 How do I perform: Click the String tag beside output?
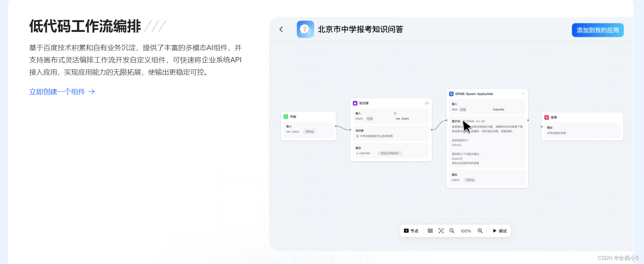(470, 180)
